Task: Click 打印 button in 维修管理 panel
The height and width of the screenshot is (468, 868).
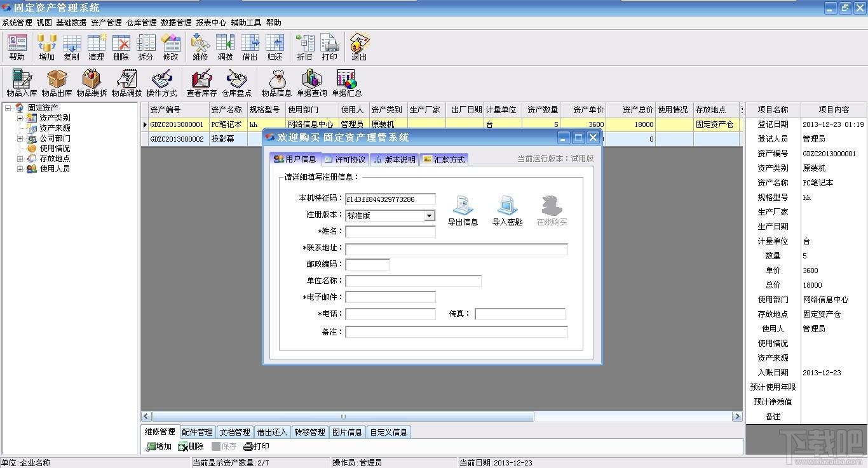Action: tap(257, 446)
